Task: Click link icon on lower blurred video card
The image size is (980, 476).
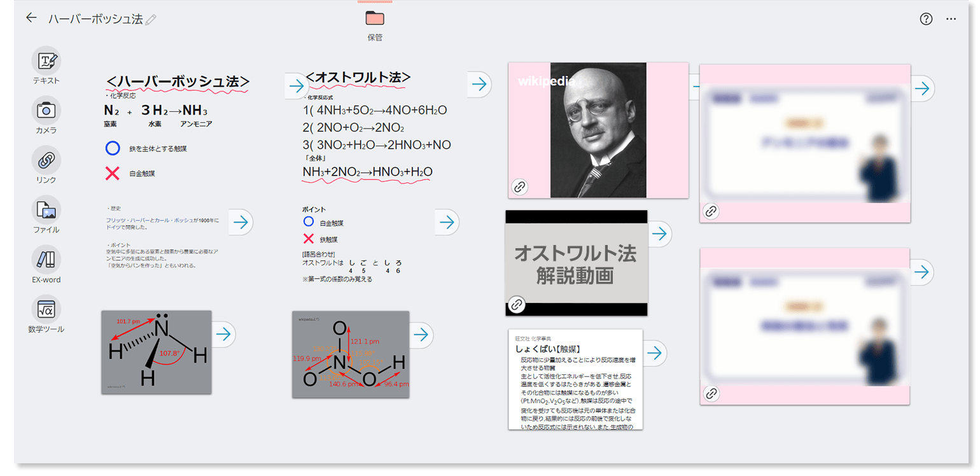Action: tap(711, 394)
